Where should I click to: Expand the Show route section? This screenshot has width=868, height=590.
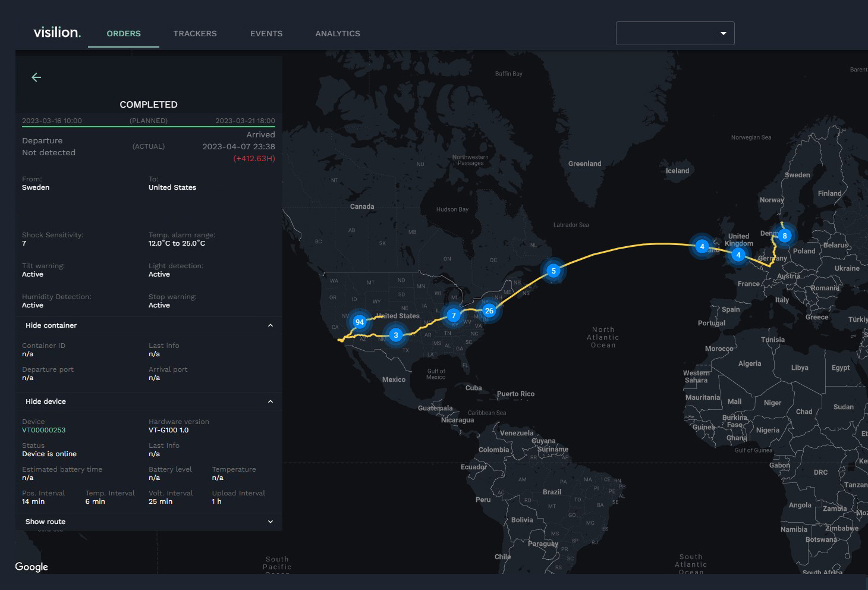[149, 522]
